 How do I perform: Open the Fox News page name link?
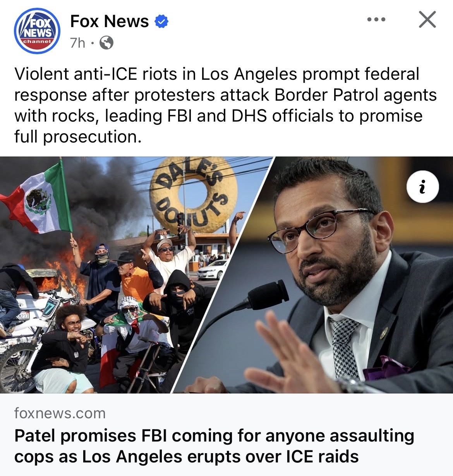click(110, 21)
